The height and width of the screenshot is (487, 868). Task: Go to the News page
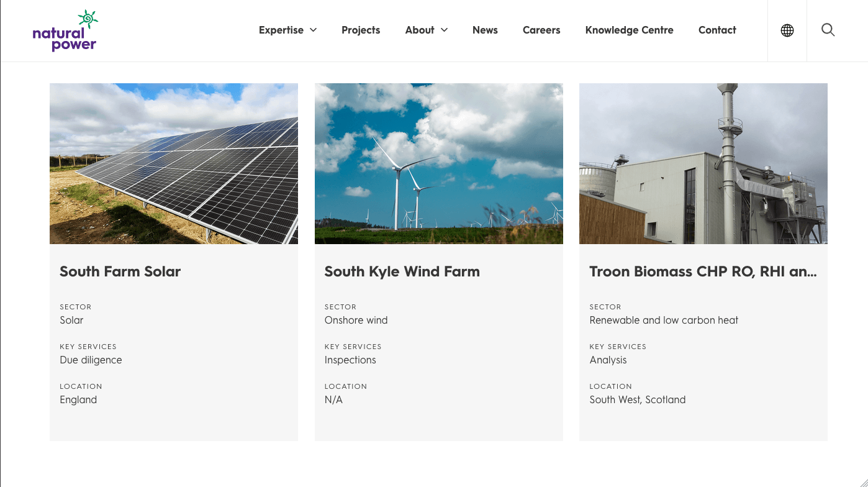pyautogui.click(x=485, y=30)
